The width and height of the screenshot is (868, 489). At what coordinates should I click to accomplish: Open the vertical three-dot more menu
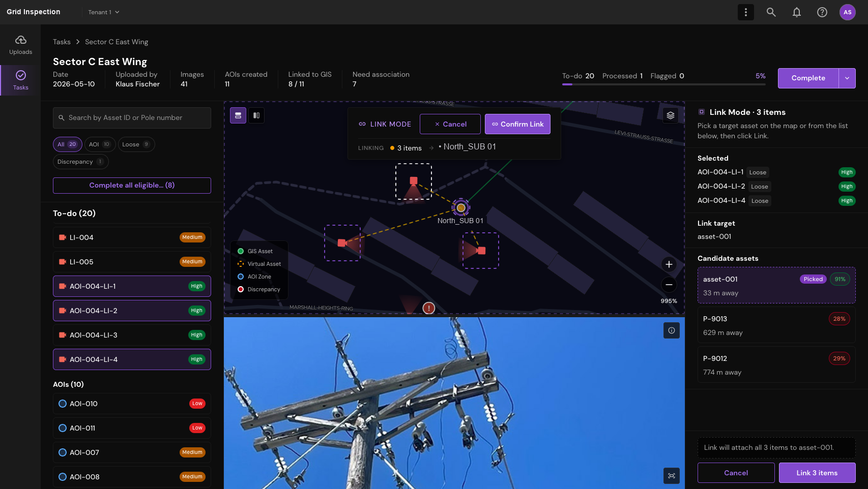click(x=746, y=12)
